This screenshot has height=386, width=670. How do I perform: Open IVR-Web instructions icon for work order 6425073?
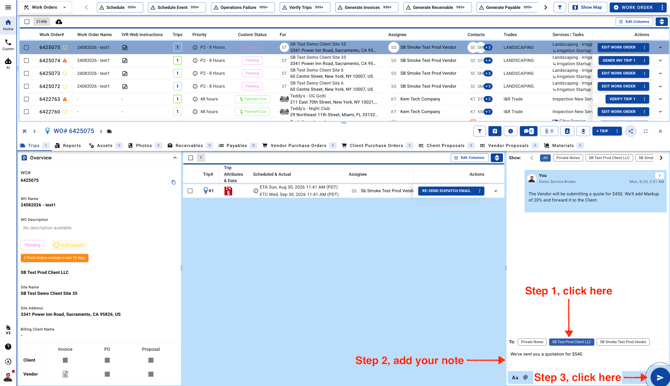coord(125,74)
